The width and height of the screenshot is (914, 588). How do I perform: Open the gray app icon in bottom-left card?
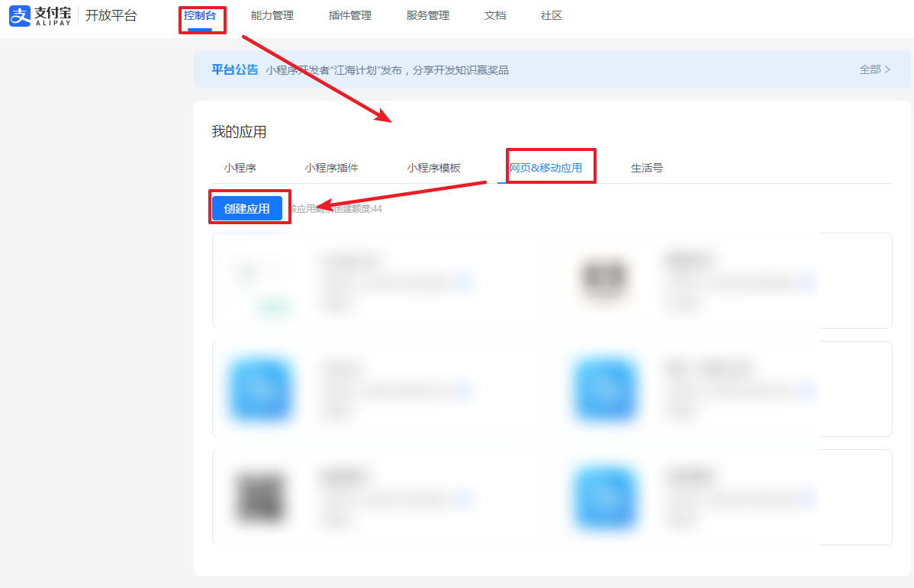coord(260,497)
